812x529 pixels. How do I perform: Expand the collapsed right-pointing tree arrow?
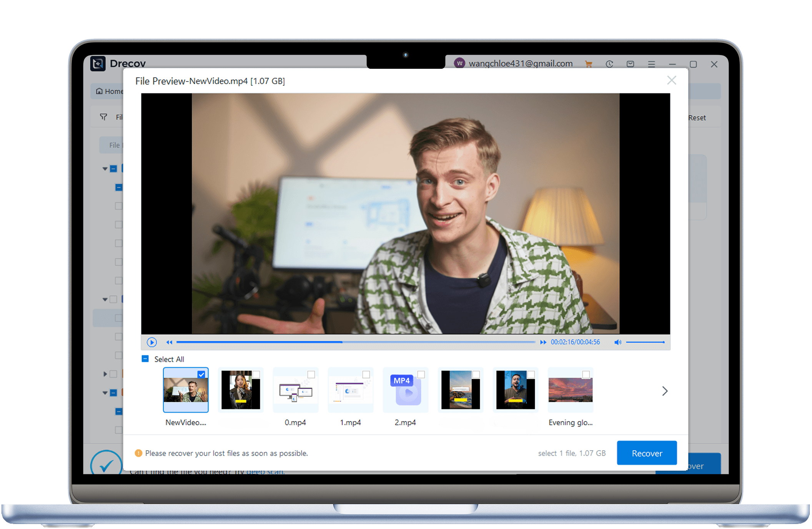(105, 374)
